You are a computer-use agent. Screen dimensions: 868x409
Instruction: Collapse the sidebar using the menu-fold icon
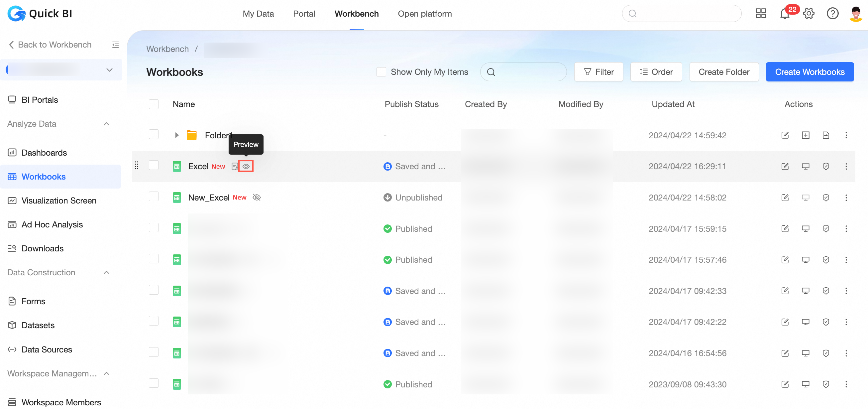click(115, 45)
